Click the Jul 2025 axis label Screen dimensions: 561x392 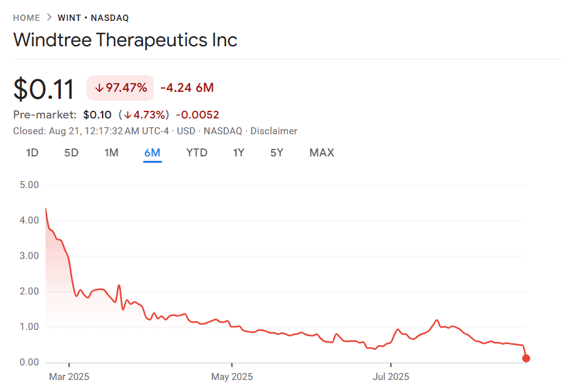click(x=391, y=377)
